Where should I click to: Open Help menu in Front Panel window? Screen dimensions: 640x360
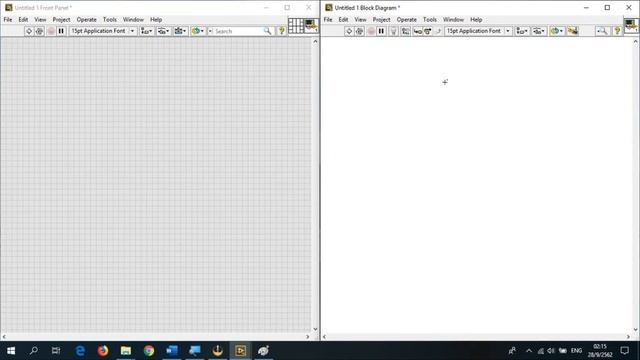[156, 20]
